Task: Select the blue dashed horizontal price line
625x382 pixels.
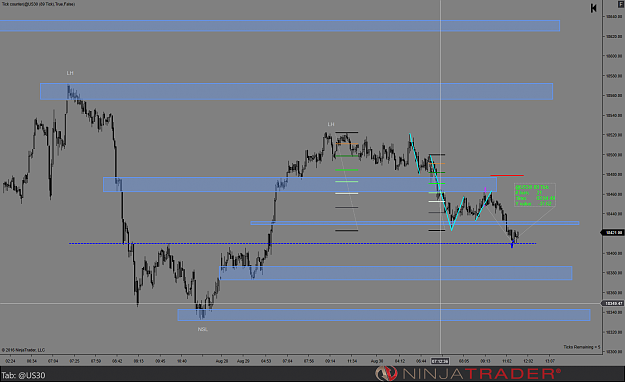Action: coord(302,243)
